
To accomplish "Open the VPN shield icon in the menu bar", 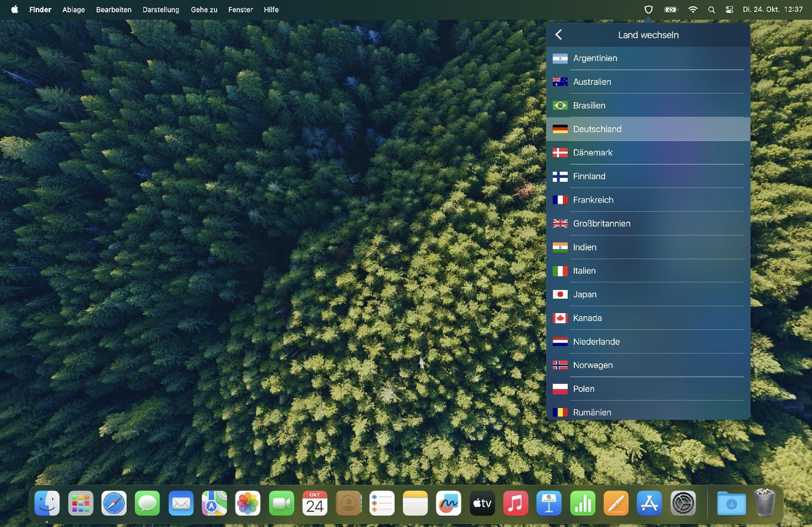I will 649,9.
